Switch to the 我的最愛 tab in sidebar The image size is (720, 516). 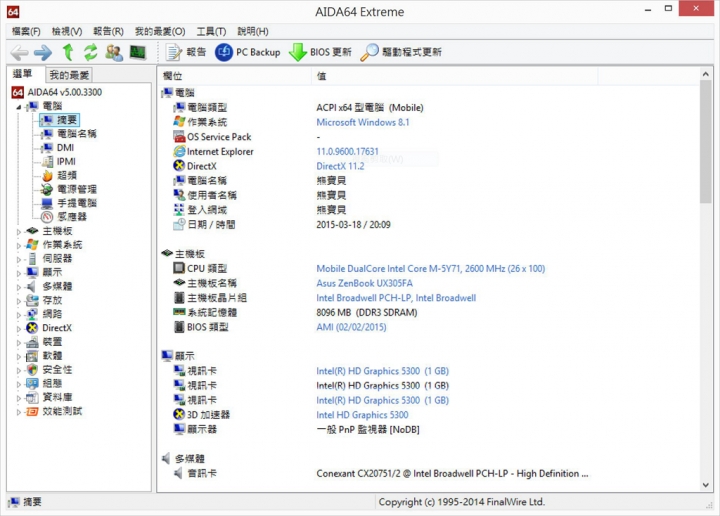point(69,74)
